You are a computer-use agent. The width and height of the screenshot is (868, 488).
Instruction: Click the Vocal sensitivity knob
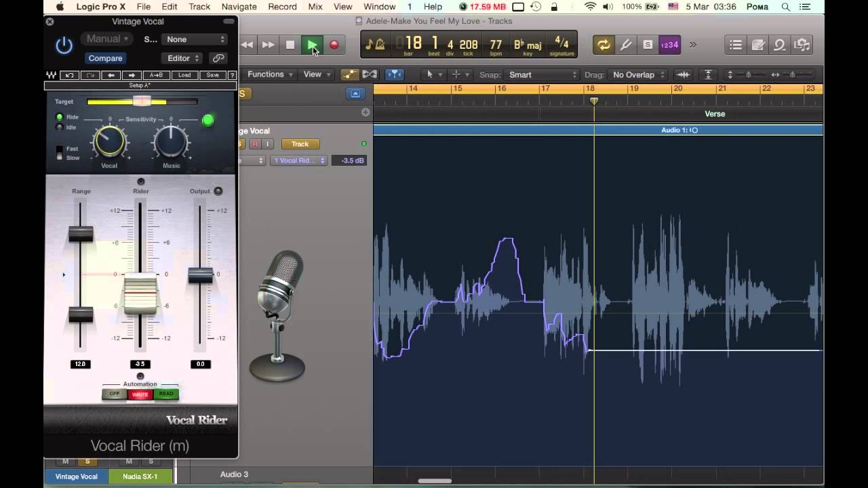tap(110, 142)
